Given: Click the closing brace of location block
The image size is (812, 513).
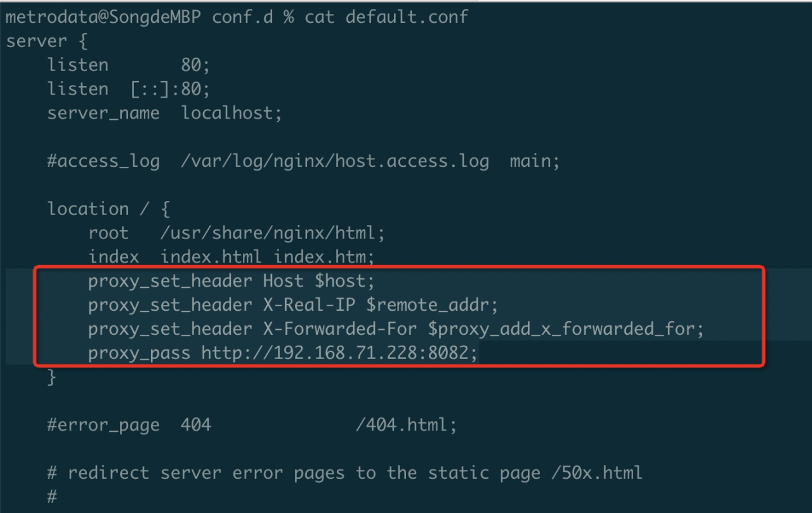Looking at the screenshot, I should pyautogui.click(x=52, y=377).
